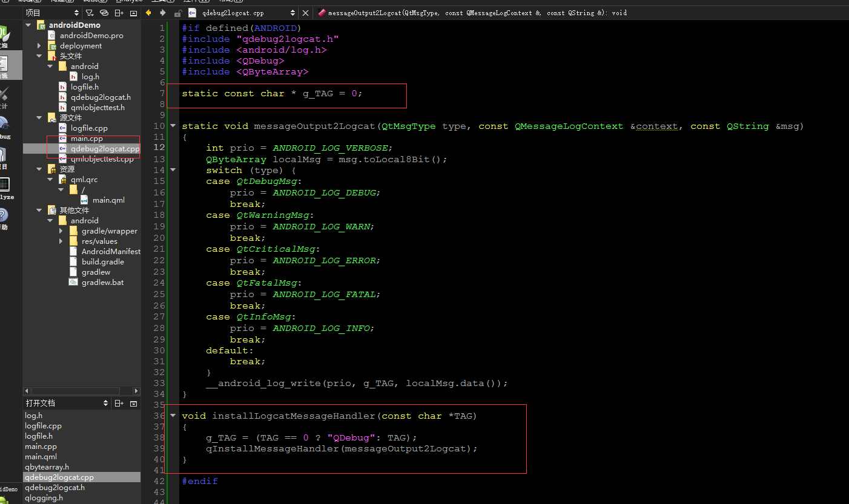
Task: Click the project tree scroll right arrow
Action: (136, 391)
